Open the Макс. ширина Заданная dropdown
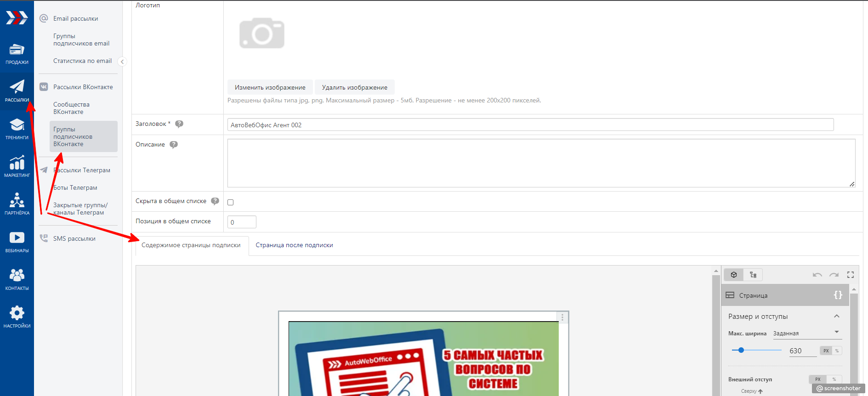Image resolution: width=868 pixels, height=396 pixels. pyautogui.click(x=807, y=333)
